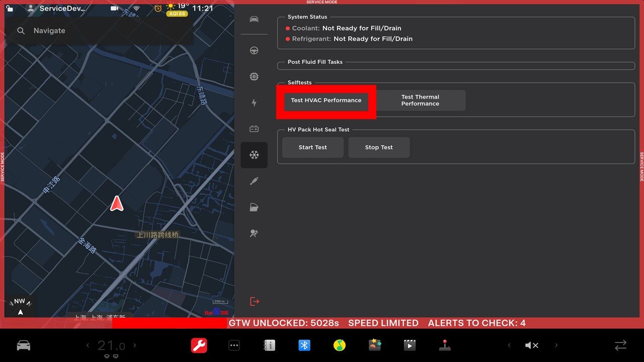This screenshot has height=362, width=644.
Task: Decrease cabin temperature with left arrow
Action: tap(88, 345)
